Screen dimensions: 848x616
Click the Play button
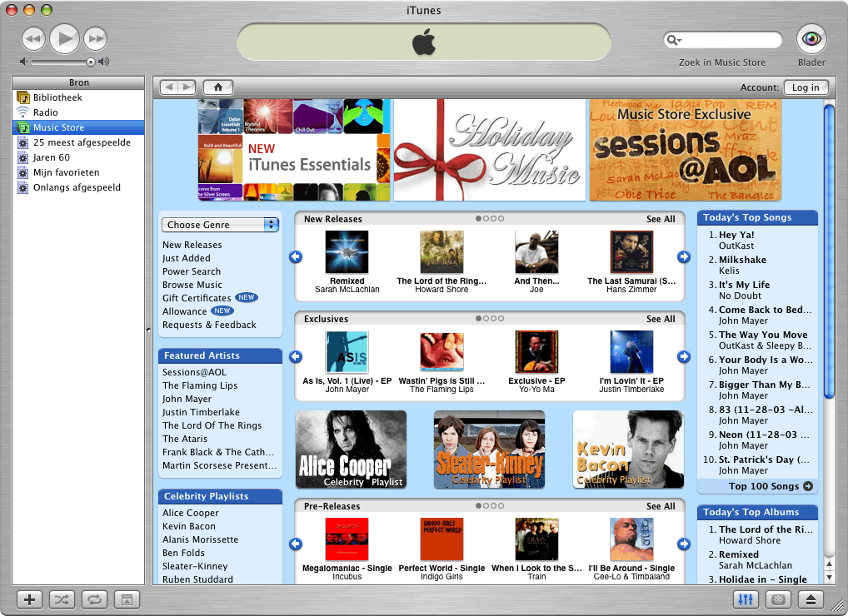(64, 38)
